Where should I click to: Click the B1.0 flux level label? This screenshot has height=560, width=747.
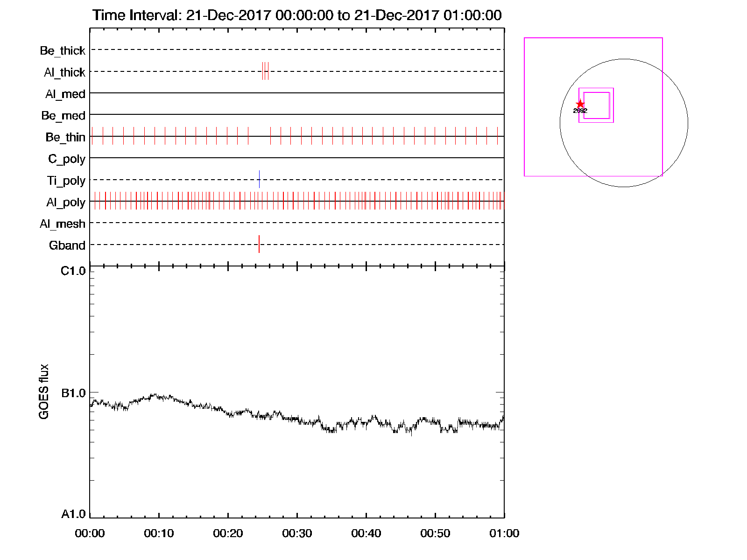(73, 393)
